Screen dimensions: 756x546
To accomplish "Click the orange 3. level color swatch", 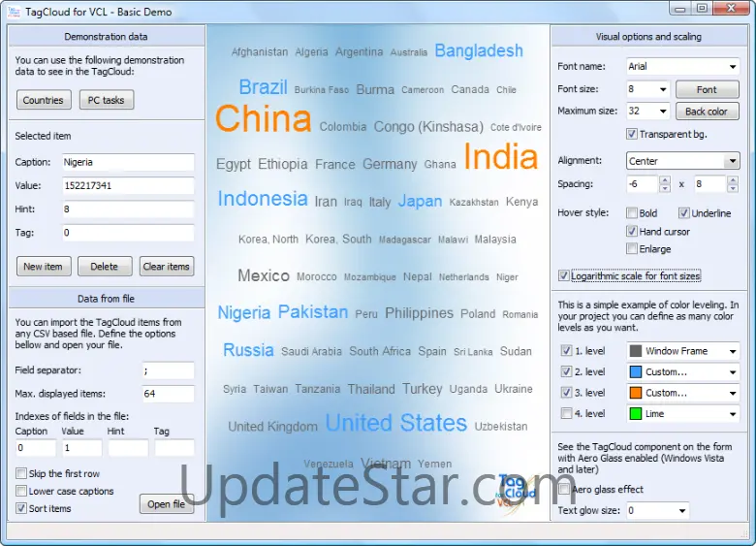I will click(636, 393).
